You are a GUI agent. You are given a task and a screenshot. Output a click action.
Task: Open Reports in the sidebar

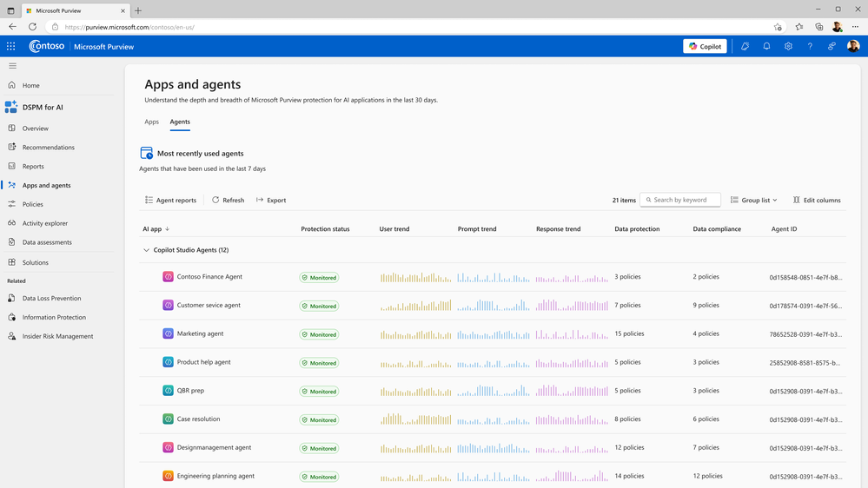click(x=33, y=166)
